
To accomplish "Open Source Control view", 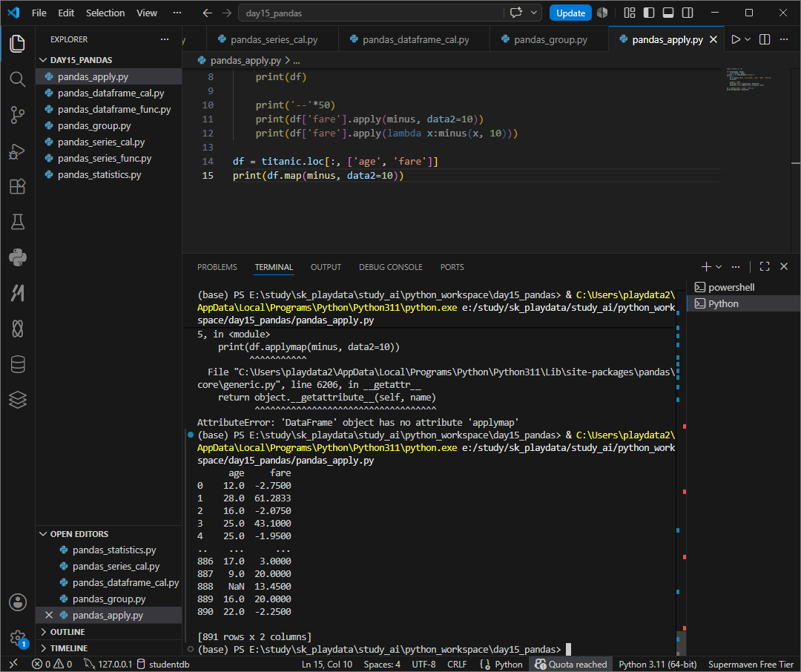I will pyautogui.click(x=17, y=115).
